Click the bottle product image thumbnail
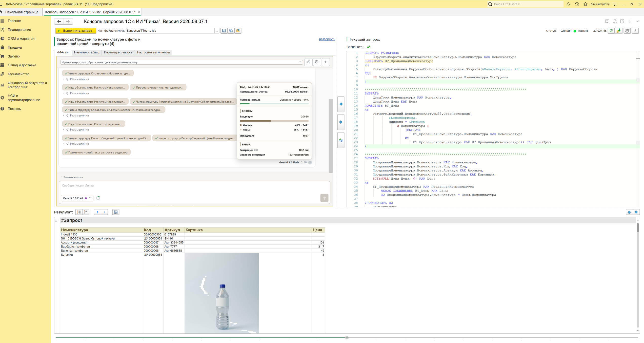This screenshot has height=343, width=644. click(222, 293)
